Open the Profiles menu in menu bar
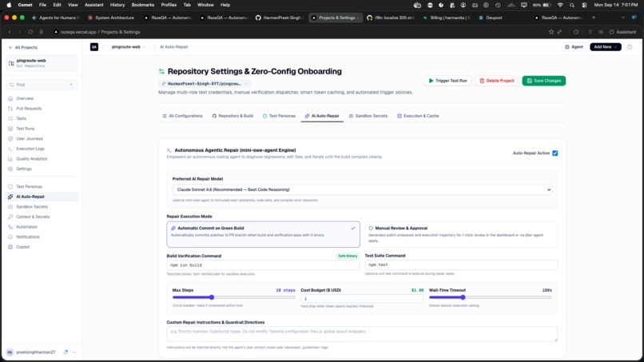 (x=169, y=5)
